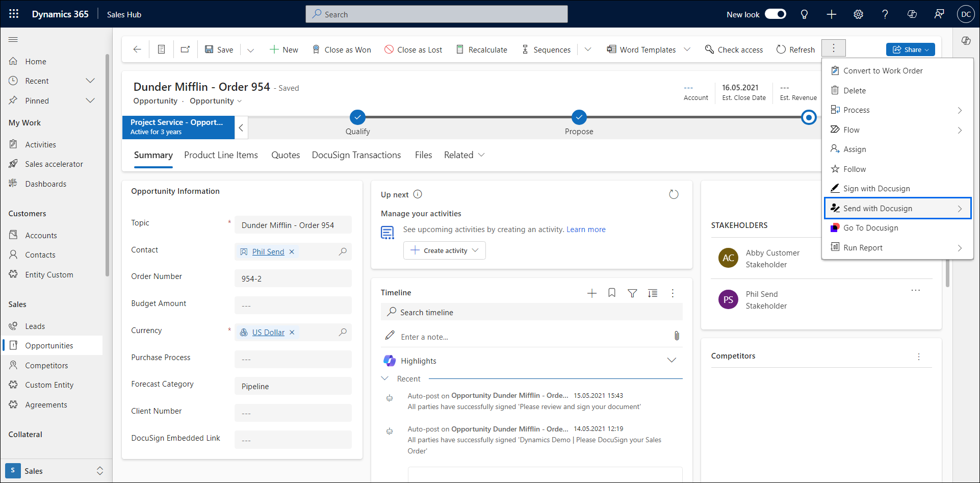
Task: Expand the Recent navigation section
Action: [x=90, y=81]
